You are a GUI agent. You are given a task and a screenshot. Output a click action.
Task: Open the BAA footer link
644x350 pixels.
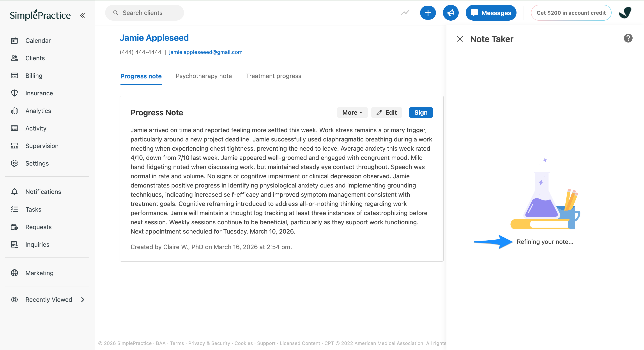(x=161, y=343)
